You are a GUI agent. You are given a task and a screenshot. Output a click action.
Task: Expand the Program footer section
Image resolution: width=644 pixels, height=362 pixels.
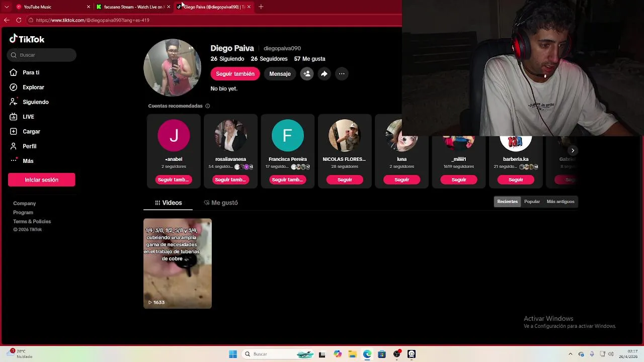[23, 212]
